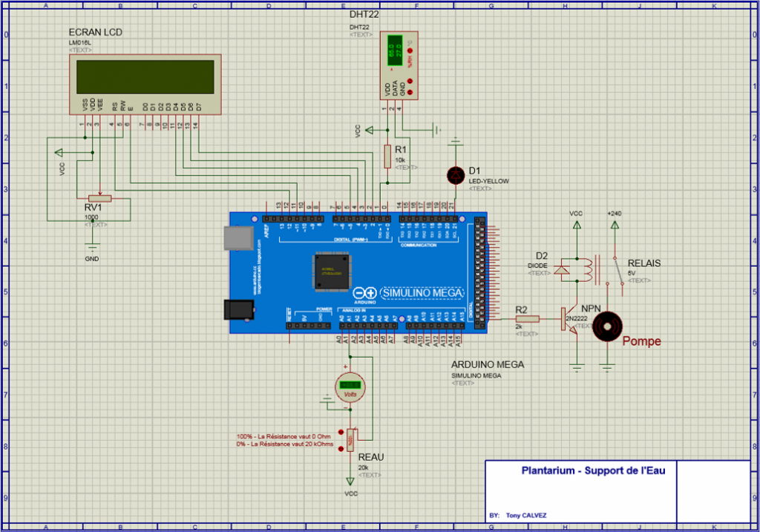The height and width of the screenshot is (532, 760).
Task: Click the note '100% - La Résistance vaut 0 Ohm'
Action: (284, 436)
